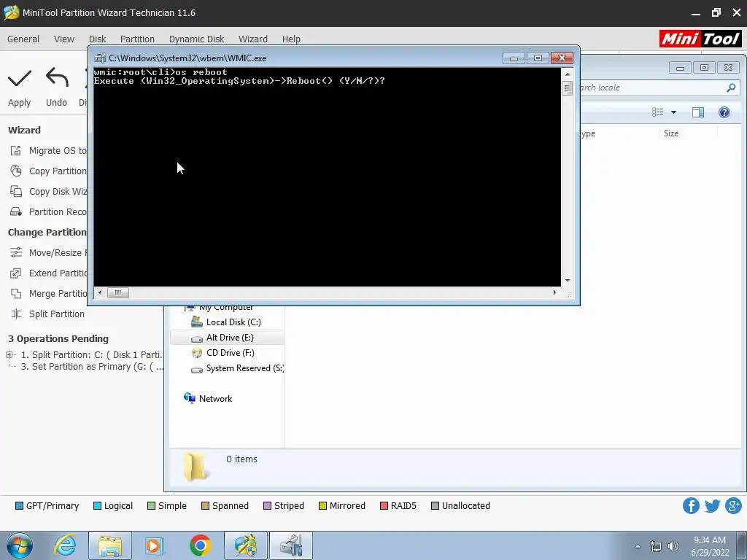Click the volume speaker tray icon
The width and height of the screenshot is (747, 560).
673,546
